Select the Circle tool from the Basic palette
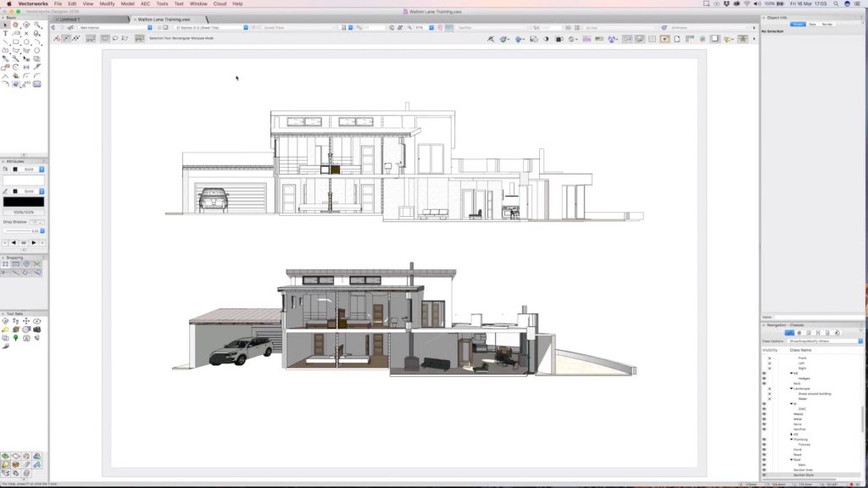The width and height of the screenshot is (868, 488). pos(26,42)
